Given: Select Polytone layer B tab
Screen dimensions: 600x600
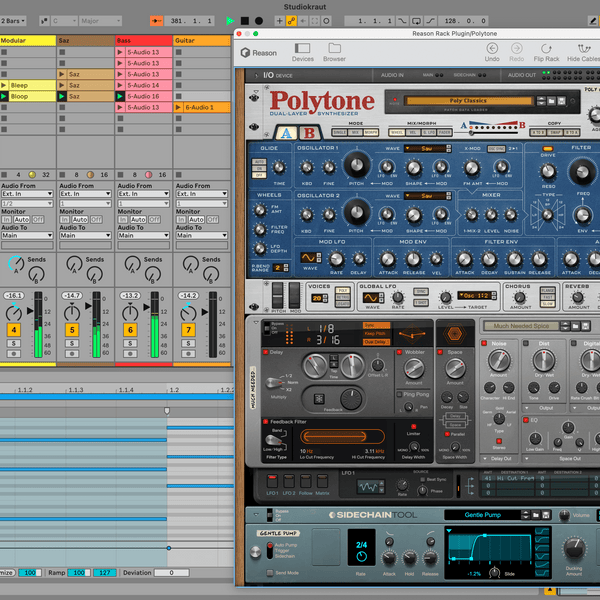Looking at the screenshot, I should pyautogui.click(x=309, y=133).
